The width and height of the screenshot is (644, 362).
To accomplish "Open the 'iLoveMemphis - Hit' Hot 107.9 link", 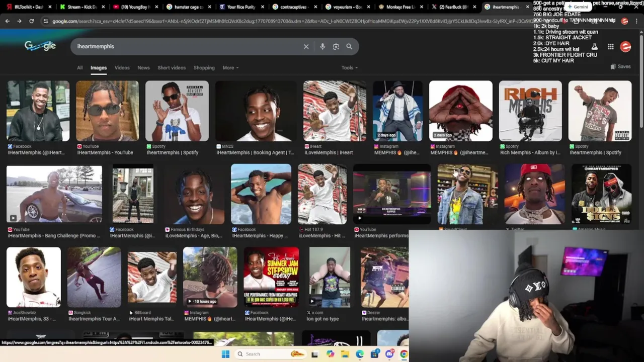I will [x=322, y=236].
